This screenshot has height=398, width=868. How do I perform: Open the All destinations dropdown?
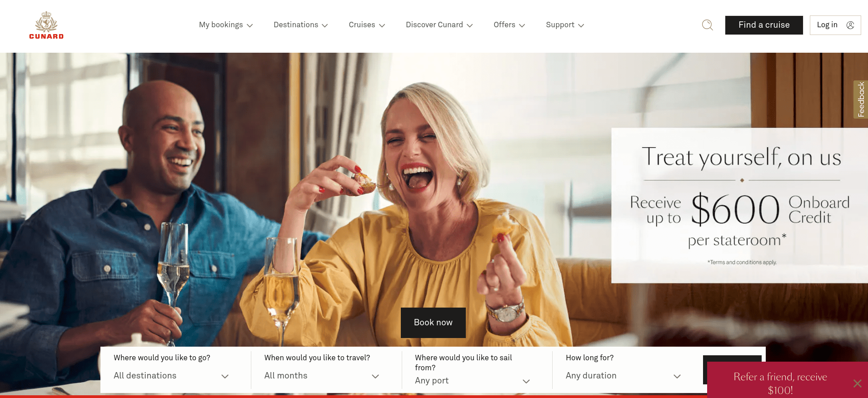(x=171, y=376)
